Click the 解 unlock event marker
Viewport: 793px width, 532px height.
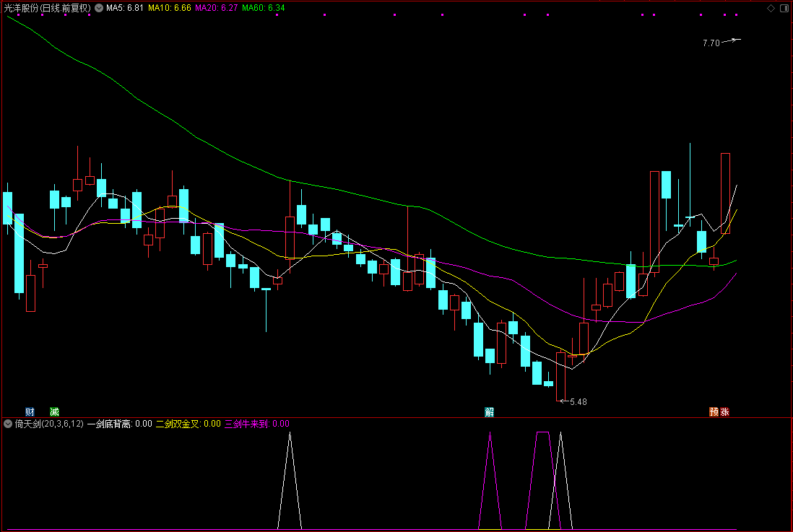click(489, 411)
